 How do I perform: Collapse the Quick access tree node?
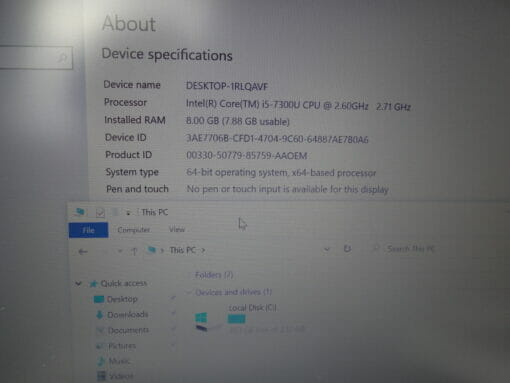click(78, 284)
